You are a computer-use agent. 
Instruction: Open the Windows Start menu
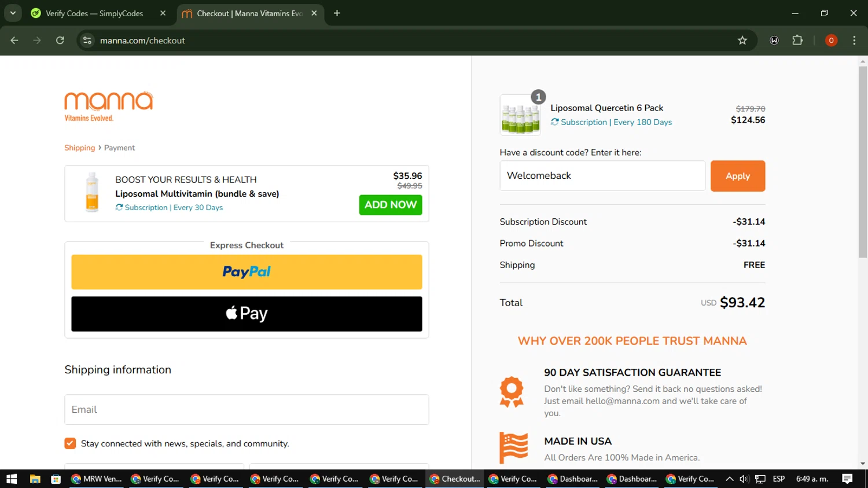coord(12,479)
